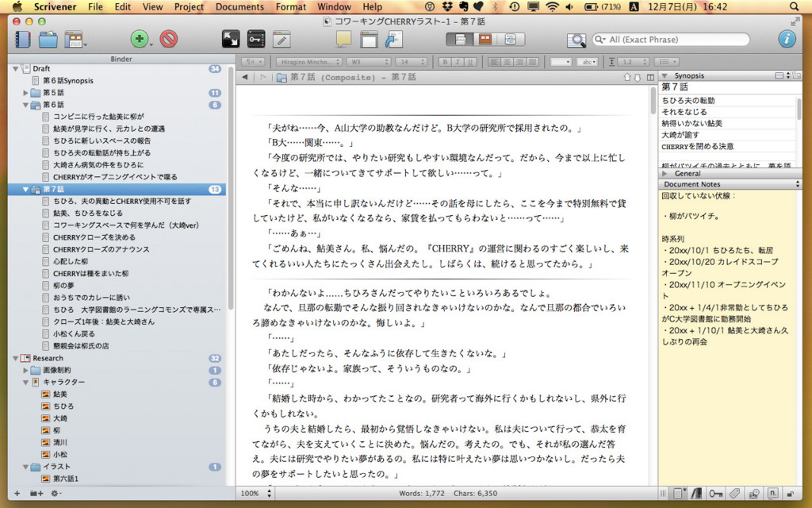Go back with editor history left arrow
Viewport: 812px width, 508px height.
244,77
